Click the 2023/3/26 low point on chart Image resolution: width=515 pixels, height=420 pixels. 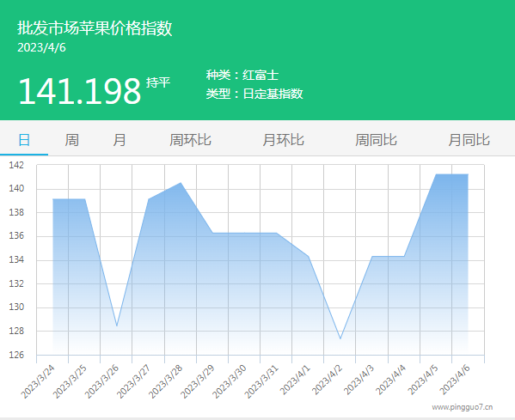click(117, 326)
